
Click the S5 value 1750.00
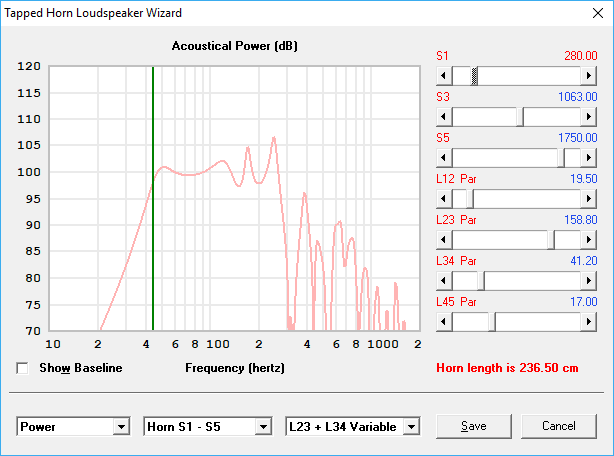coord(578,138)
